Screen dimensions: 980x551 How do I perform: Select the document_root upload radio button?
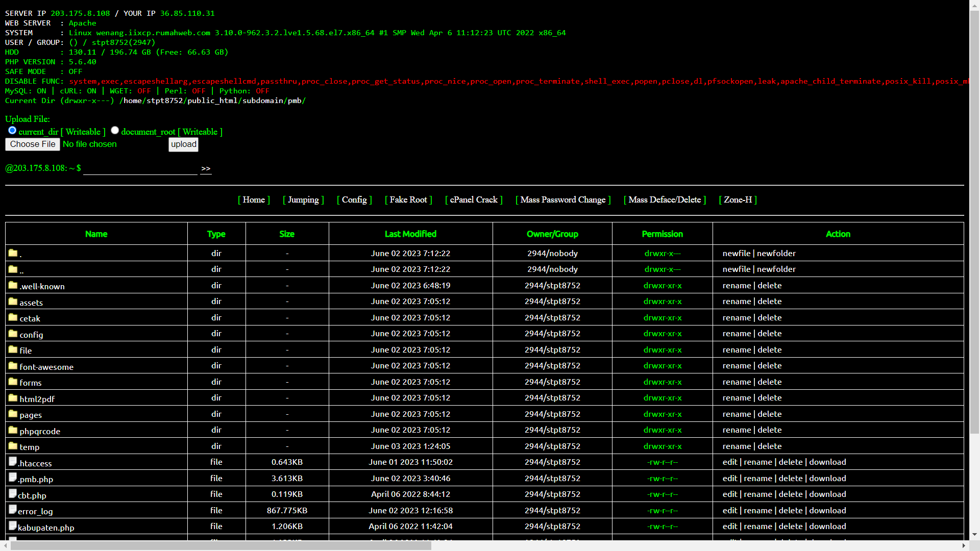click(x=115, y=131)
